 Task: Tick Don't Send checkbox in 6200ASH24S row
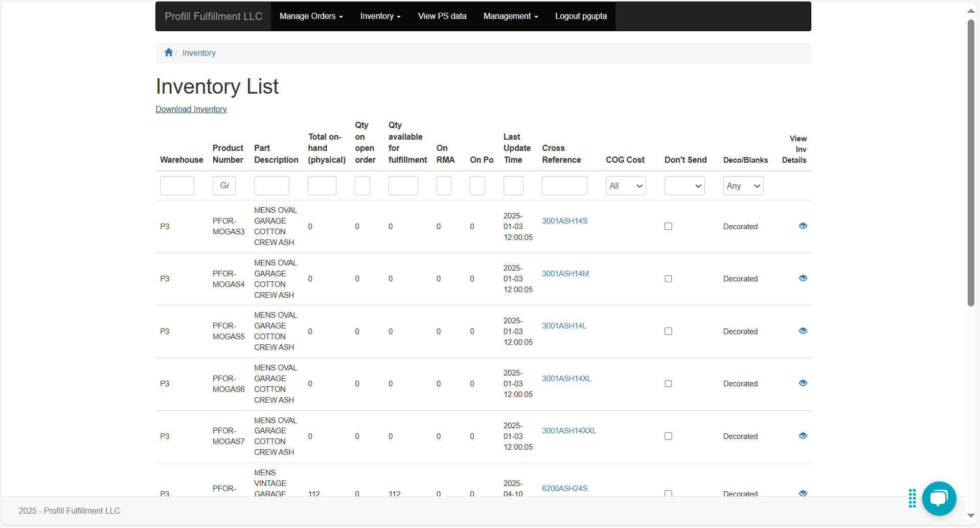coord(668,493)
